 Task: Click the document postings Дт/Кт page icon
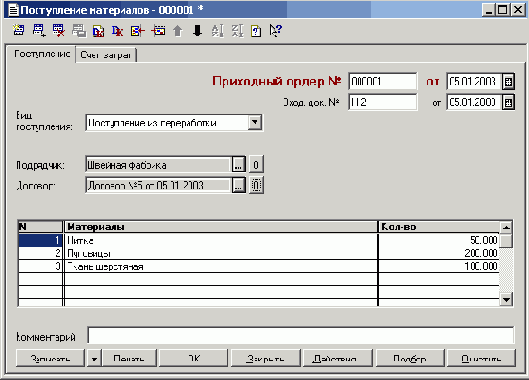click(x=98, y=31)
